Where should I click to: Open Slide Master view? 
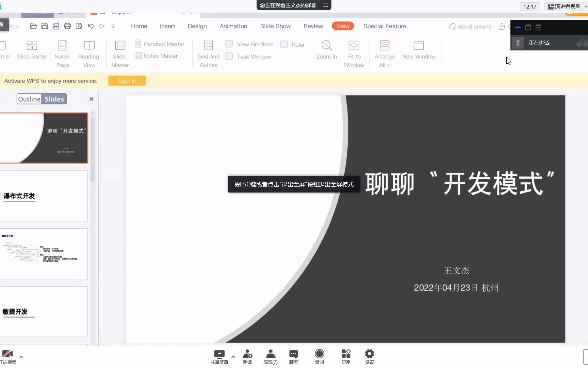tap(120, 54)
